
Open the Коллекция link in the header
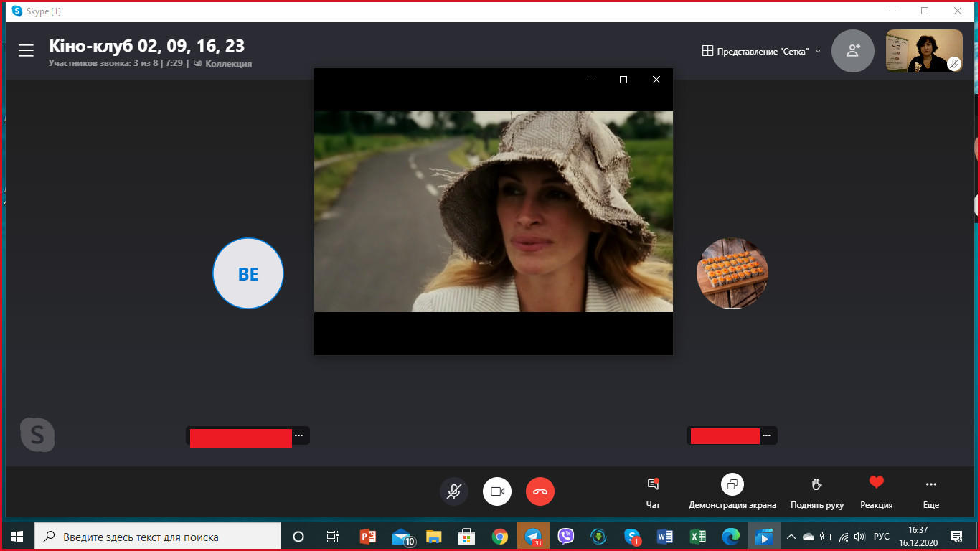coord(222,63)
